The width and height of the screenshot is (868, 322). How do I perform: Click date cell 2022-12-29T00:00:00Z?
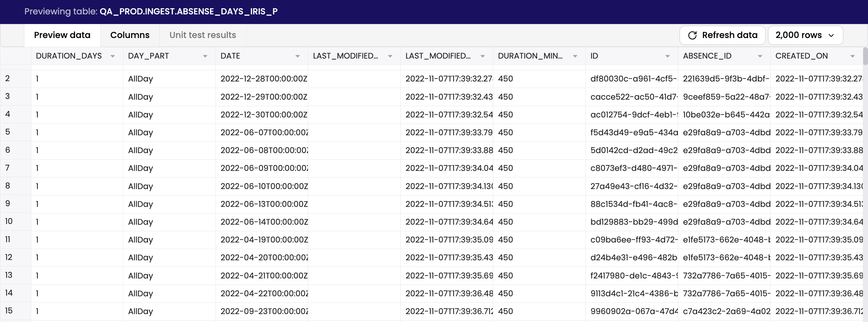pyautogui.click(x=262, y=97)
